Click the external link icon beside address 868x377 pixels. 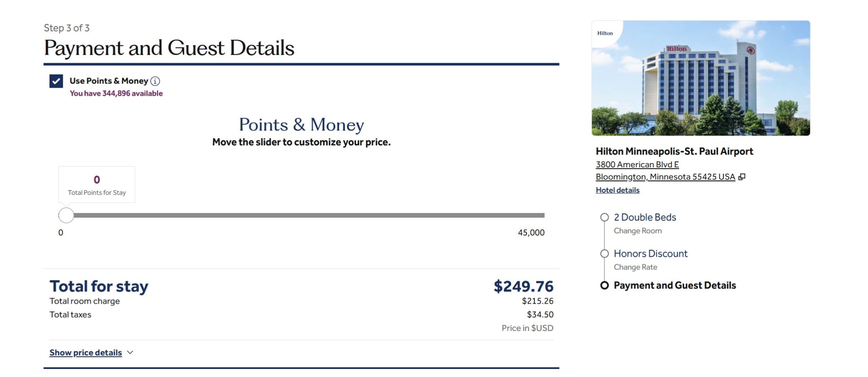coord(742,177)
